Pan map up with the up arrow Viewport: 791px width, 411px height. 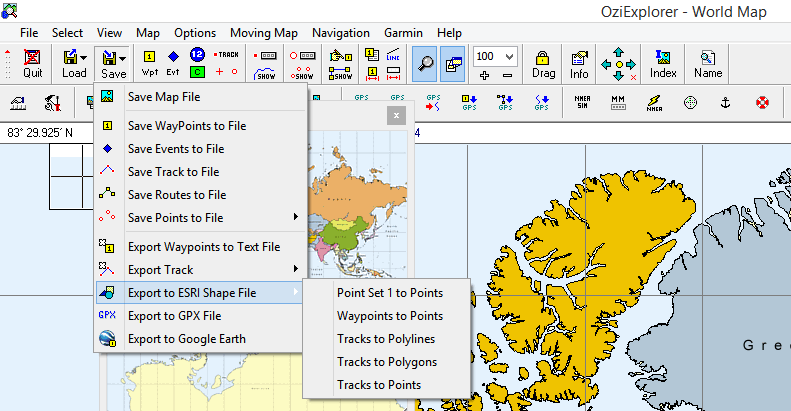click(618, 51)
